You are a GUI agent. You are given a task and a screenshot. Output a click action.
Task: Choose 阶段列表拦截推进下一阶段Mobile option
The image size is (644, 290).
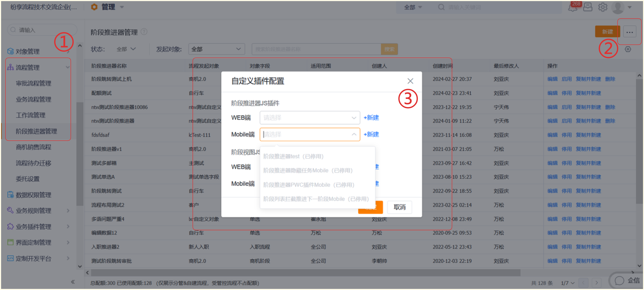point(317,199)
